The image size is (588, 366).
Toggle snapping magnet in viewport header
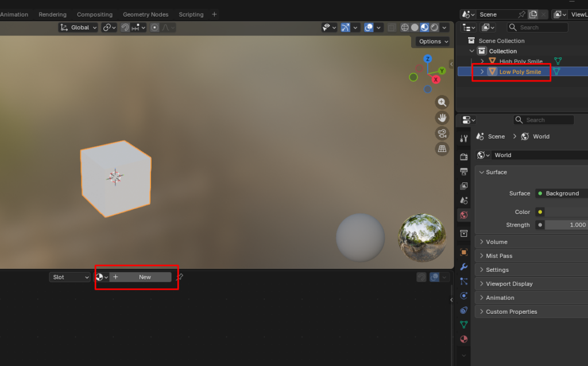[x=125, y=28]
